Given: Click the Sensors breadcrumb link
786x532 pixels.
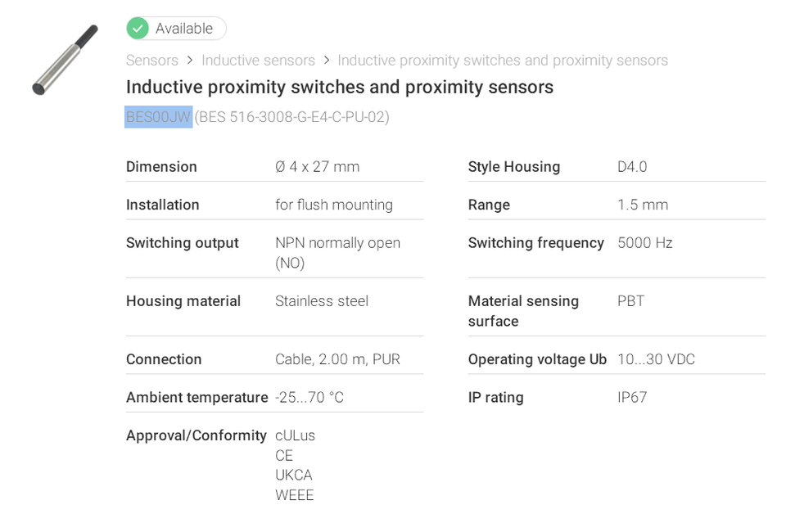Looking at the screenshot, I should click(152, 60).
